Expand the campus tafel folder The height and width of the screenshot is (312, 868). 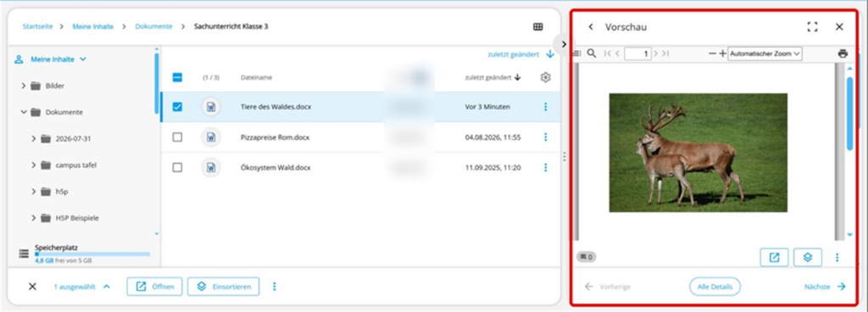coord(34,164)
